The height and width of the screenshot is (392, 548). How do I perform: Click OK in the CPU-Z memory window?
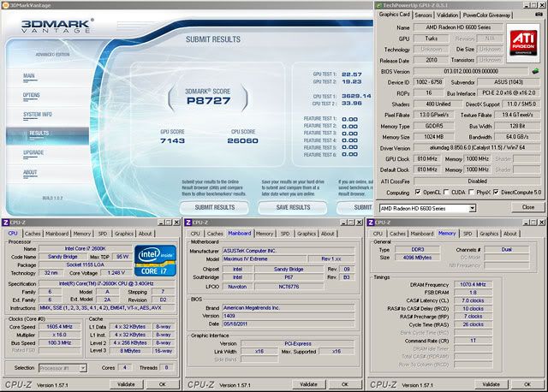click(x=527, y=384)
